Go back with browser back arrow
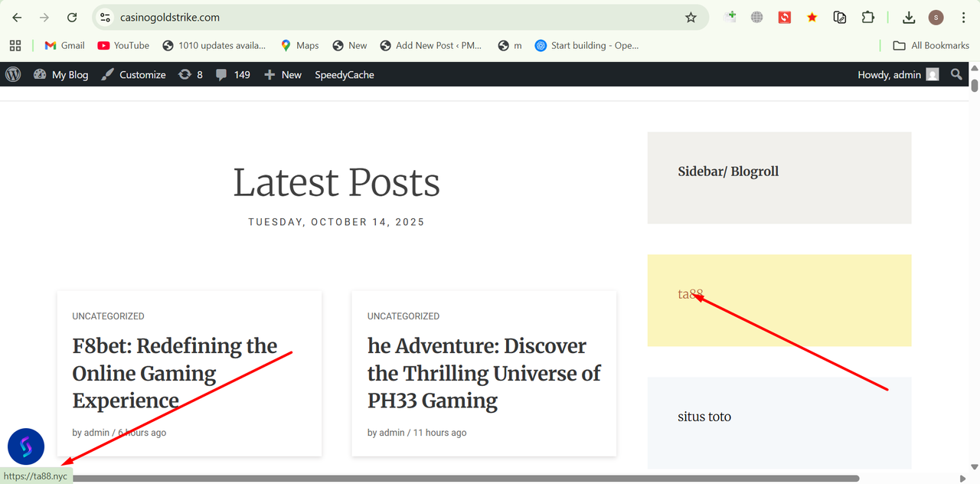Viewport: 980px width, 484px height. (x=17, y=18)
